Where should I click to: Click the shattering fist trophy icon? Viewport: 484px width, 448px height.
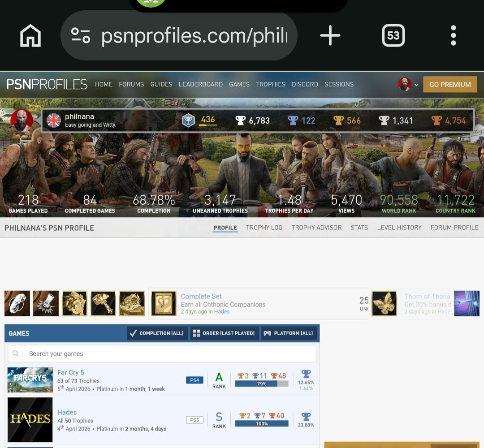tap(46, 303)
